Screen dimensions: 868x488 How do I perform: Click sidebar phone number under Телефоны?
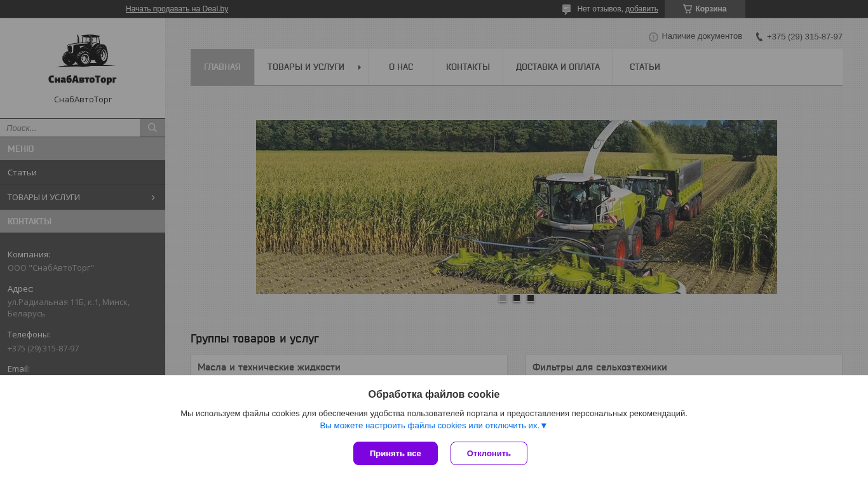pos(43,348)
